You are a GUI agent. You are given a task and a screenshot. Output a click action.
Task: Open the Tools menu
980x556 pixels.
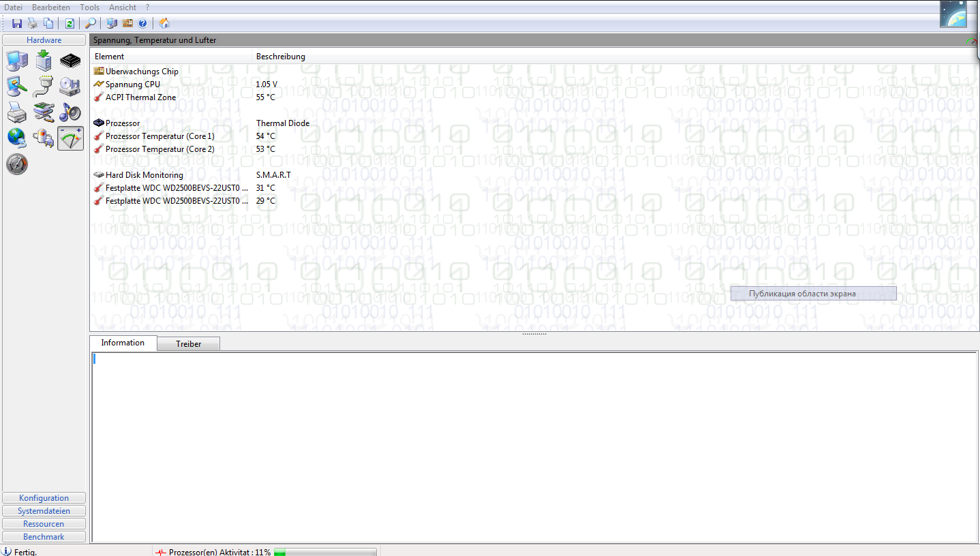tap(89, 7)
